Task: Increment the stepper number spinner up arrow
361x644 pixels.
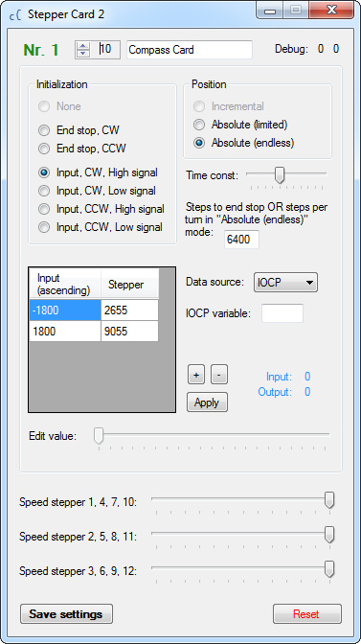Action: point(83,46)
